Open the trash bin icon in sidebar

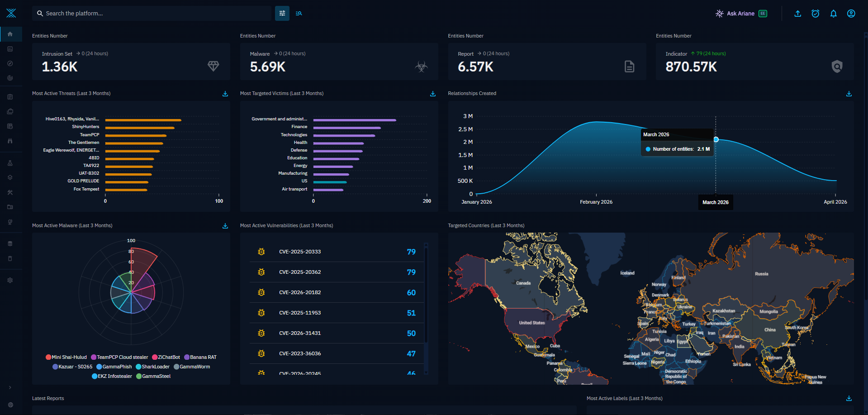[10, 258]
